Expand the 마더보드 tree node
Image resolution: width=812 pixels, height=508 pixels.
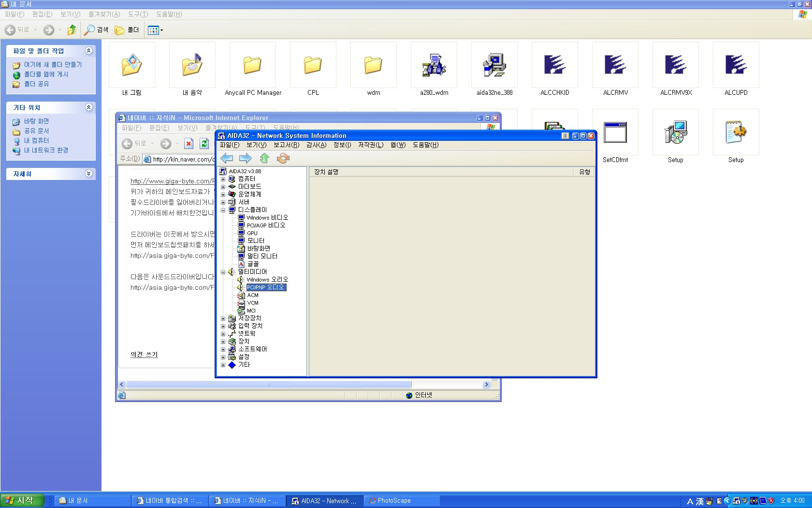coord(223,187)
